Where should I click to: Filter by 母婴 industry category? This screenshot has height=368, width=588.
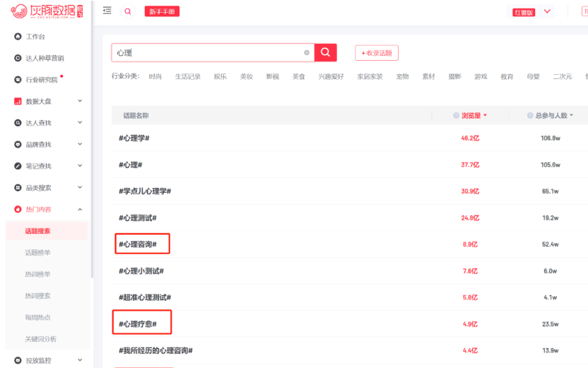click(534, 76)
